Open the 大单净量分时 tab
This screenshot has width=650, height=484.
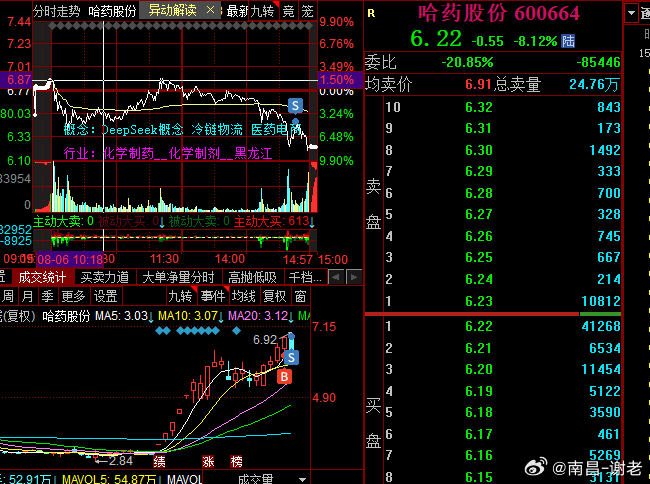pos(178,277)
